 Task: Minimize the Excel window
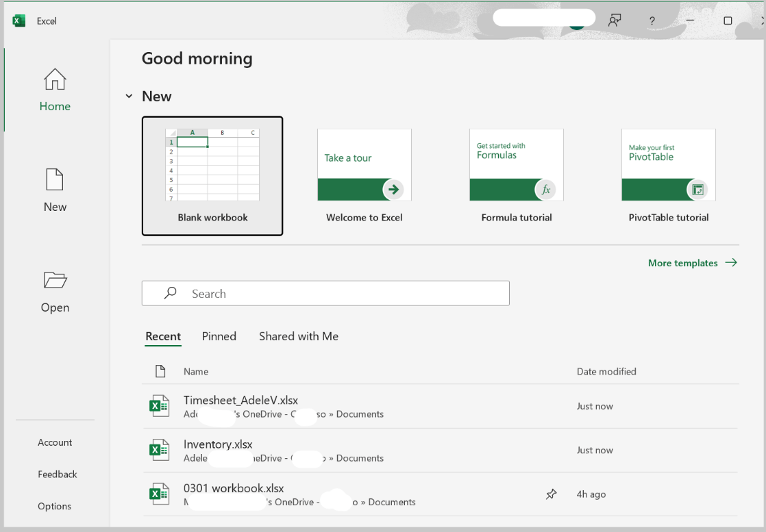(690, 21)
